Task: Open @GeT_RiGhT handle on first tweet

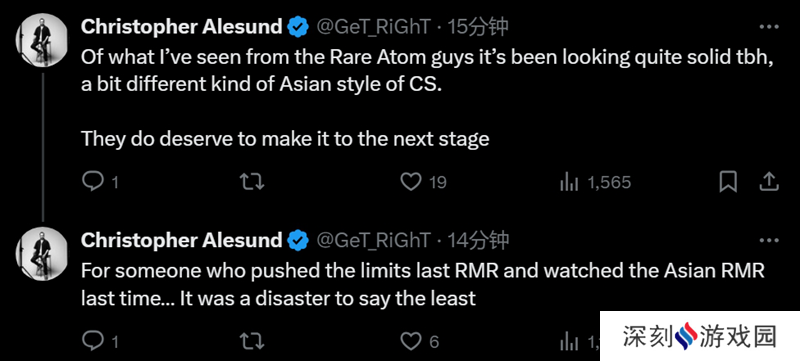Action: (374, 27)
